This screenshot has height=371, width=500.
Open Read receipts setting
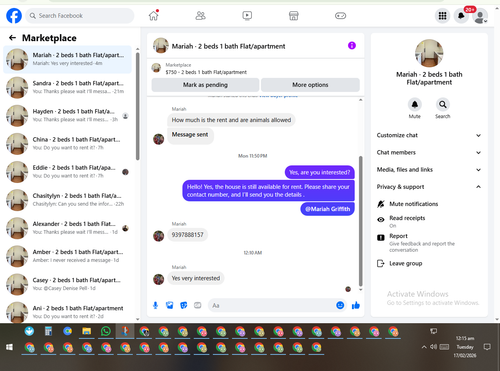coord(429,221)
